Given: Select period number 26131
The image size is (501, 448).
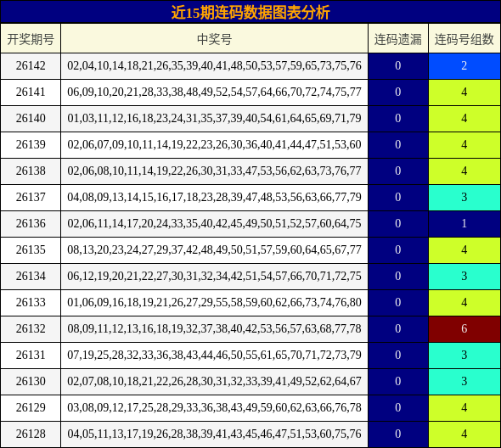Looking at the screenshot, I should [x=31, y=355].
